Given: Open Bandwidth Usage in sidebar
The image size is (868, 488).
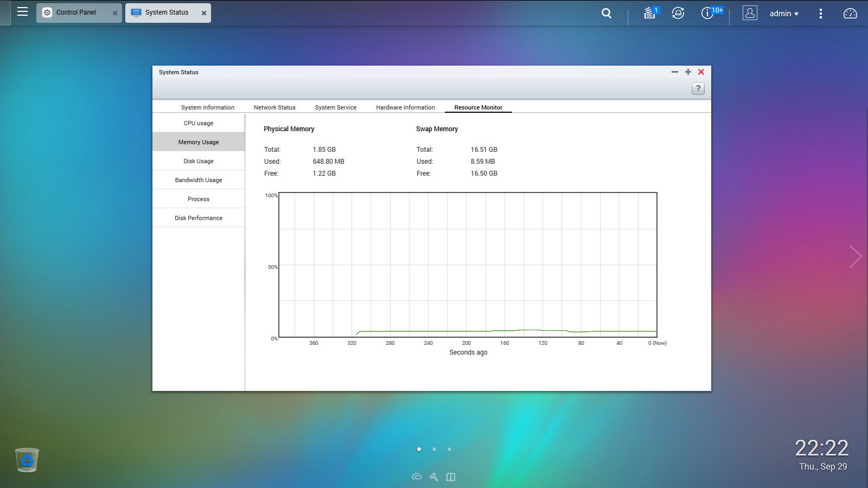Looking at the screenshot, I should click(199, 180).
